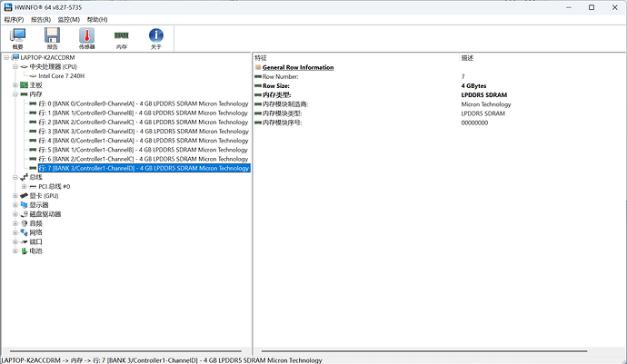
Task: Click the 报告 (Report) save icon
Action: (52, 38)
